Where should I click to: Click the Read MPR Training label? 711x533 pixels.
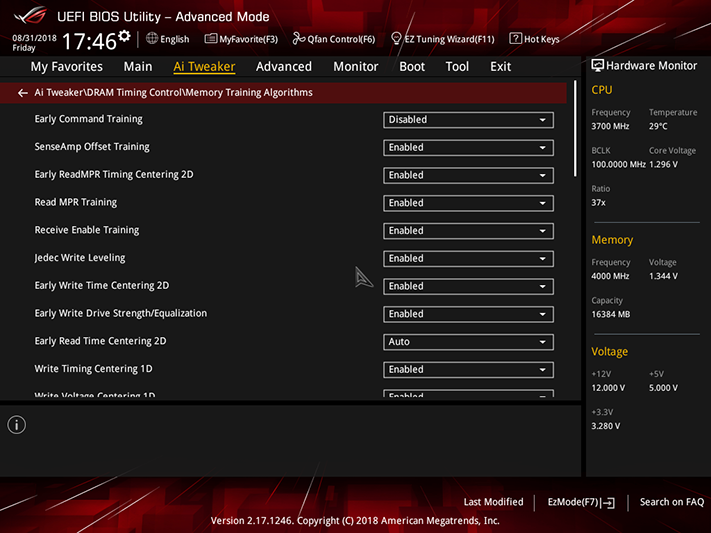coord(76,202)
